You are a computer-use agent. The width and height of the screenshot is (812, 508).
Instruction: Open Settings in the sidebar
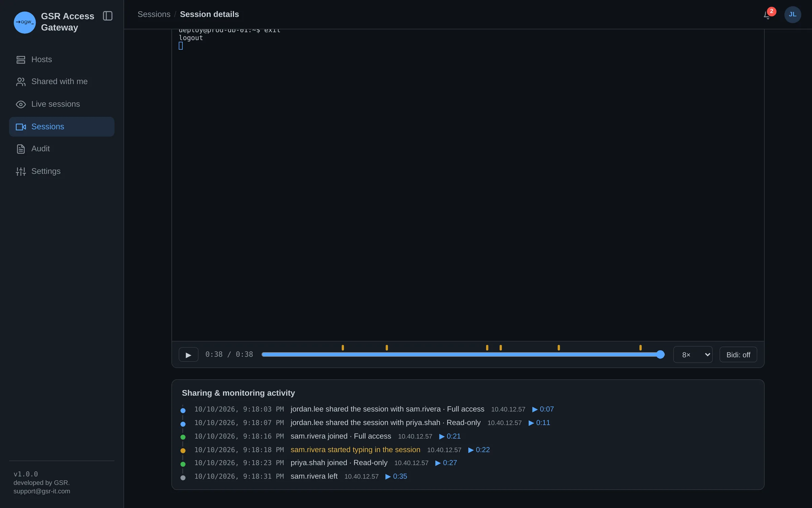click(62, 171)
